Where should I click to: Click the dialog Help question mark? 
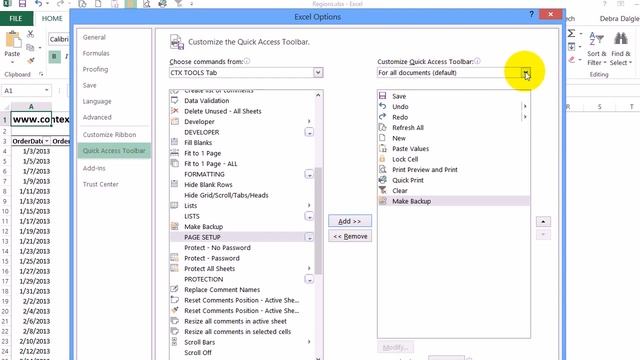pyautogui.click(x=531, y=15)
